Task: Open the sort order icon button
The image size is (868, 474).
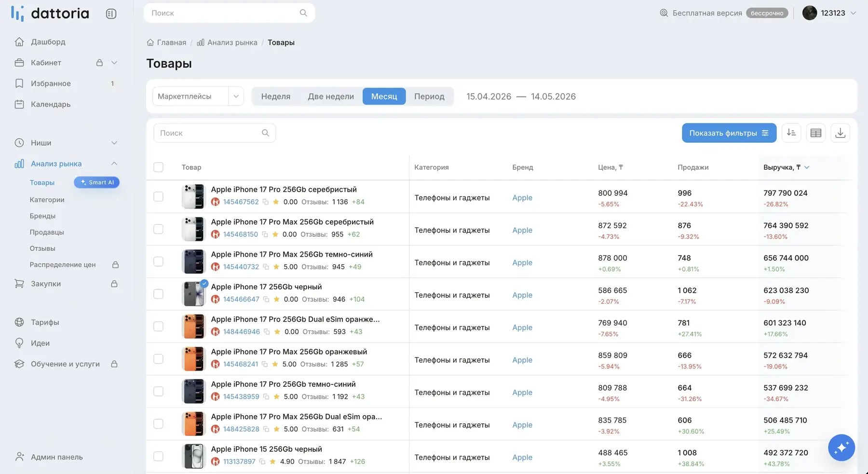Action: 791,133
